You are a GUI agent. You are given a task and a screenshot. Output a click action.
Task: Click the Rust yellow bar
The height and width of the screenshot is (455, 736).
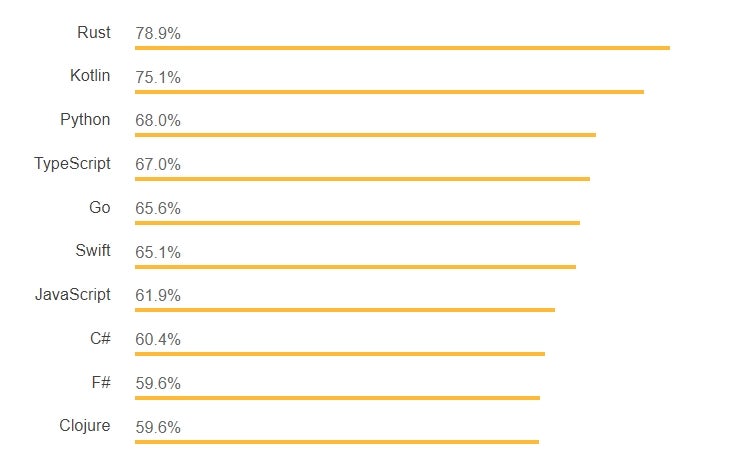[402, 48]
